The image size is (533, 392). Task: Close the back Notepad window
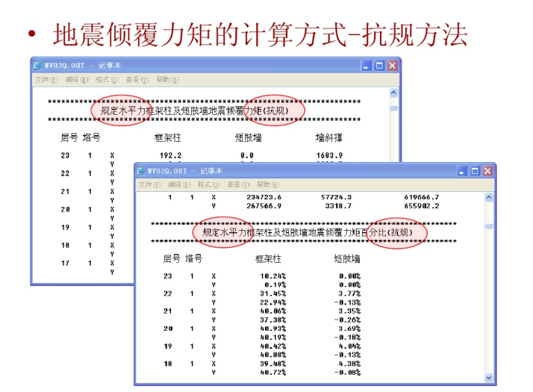click(392, 66)
